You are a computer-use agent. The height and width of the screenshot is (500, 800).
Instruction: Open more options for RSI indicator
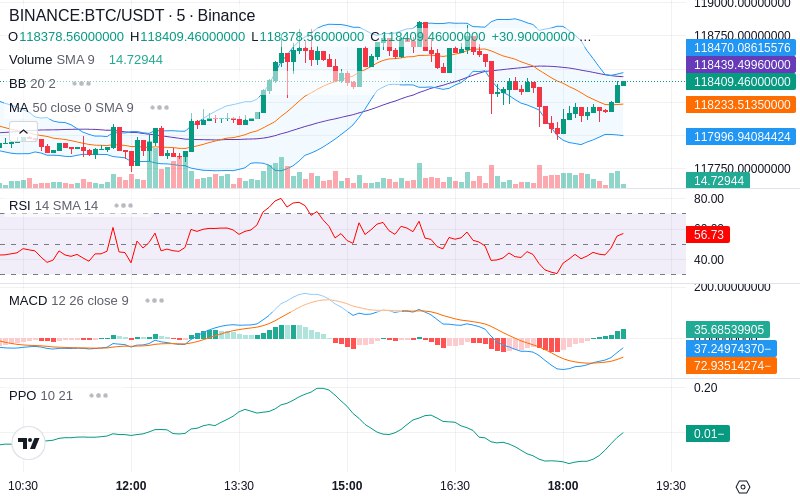[x=123, y=206]
